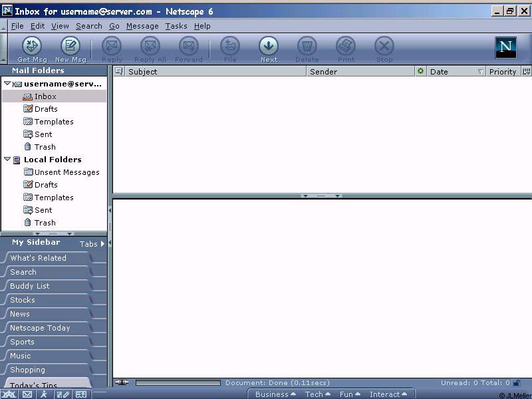Click Date column sort arrow
Image resolution: width=532 pixels, height=399 pixels.
[x=480, y=72]
